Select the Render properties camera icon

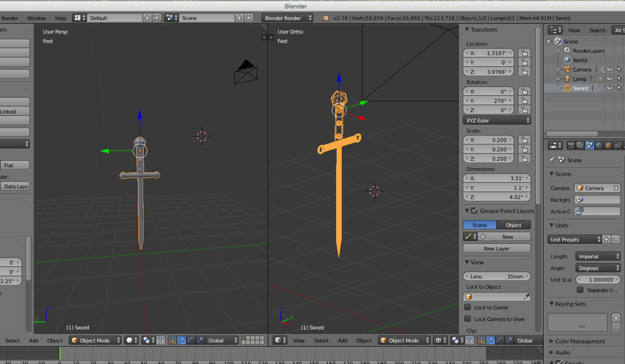pyautogui.click(x=571, y=145)
